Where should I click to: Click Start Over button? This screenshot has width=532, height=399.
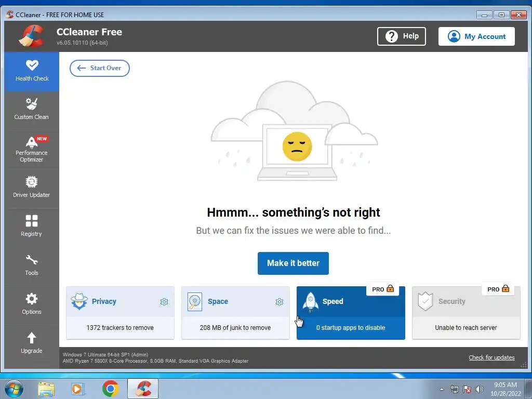[100, 68]
